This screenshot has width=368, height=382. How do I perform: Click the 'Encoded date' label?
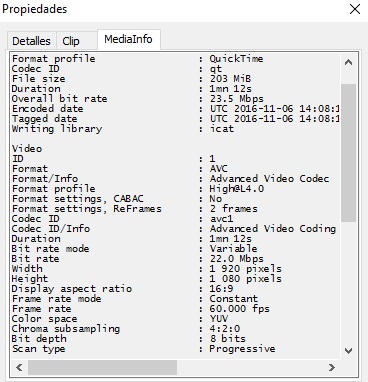click(x=48, y=109)
